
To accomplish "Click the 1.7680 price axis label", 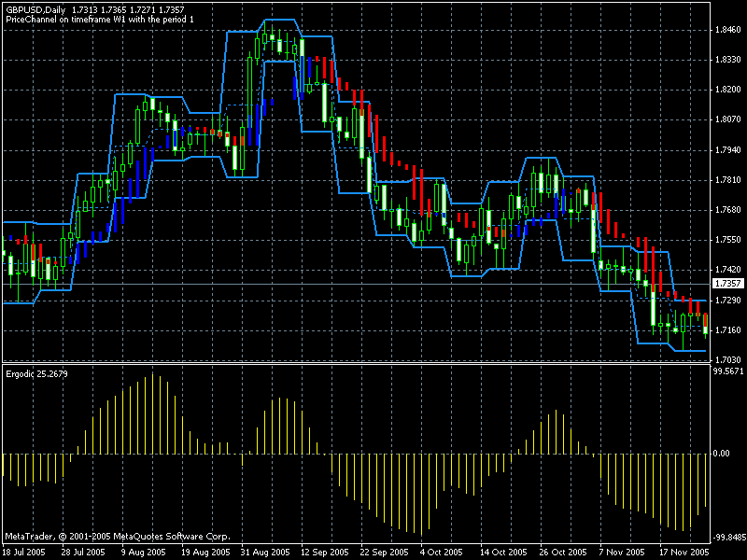I will point(728,210).
